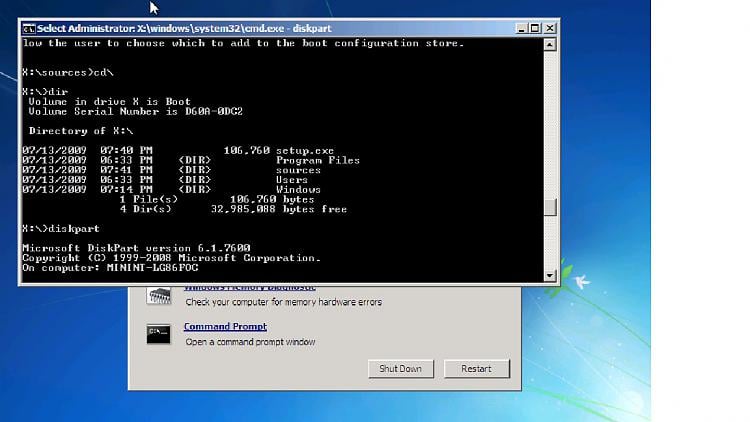Click the console scrollbar thumb
Image resolution: width=750 pixels, height=422 pixels.
[550, 208]
